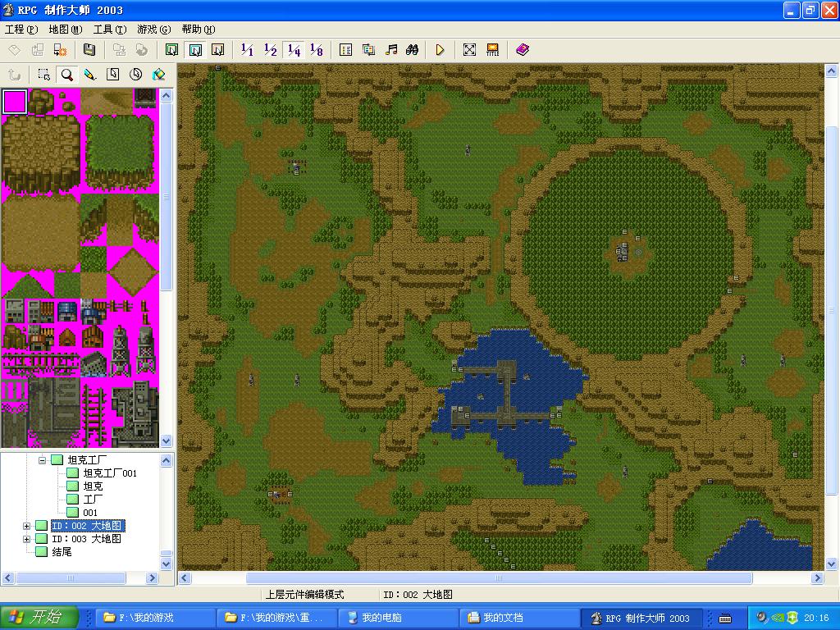
Task: Switch to upper layer editing mode
Action: click(x=195, y=50)
